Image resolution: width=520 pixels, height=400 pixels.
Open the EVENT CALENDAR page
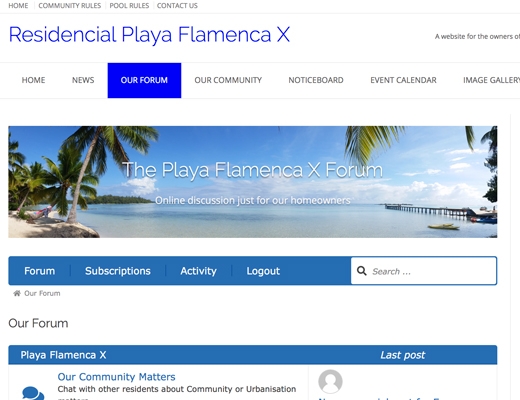tap(403, 80)
